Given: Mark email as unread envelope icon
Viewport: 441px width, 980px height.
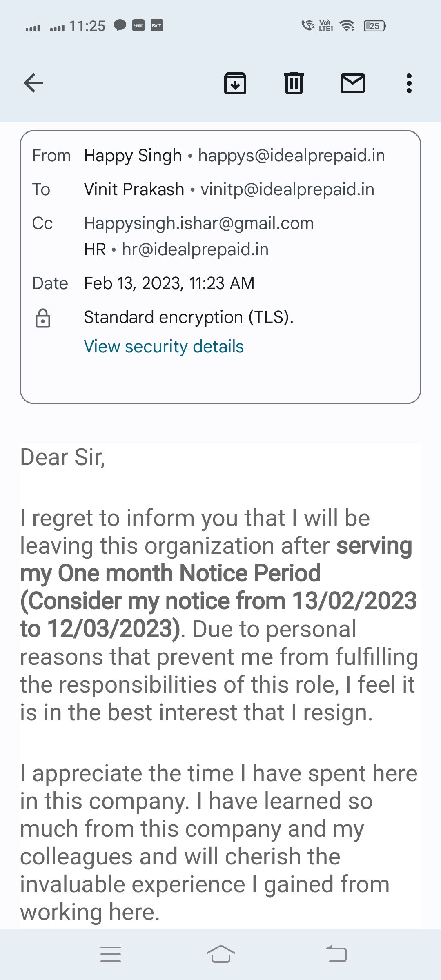Looking at the screenshot, I should point(352,83).
